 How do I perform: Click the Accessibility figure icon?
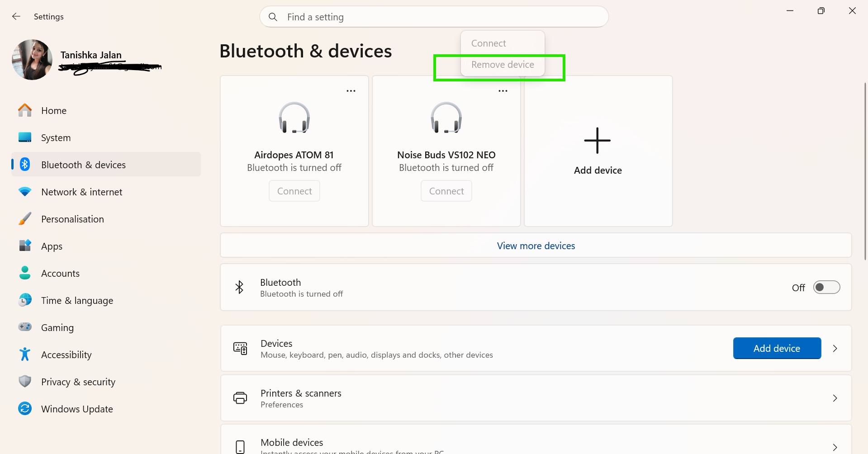click(x=25, y=354)
